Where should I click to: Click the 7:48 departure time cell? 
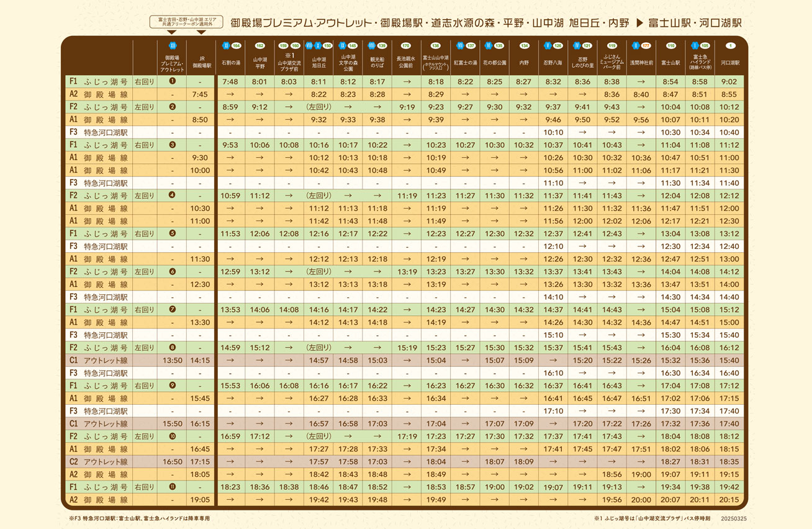(x=230, y=81)
